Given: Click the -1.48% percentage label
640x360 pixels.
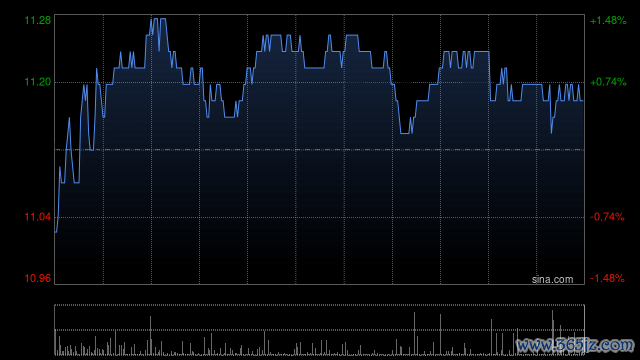Looking at the screenshot, I should click(x=607, y=278).
